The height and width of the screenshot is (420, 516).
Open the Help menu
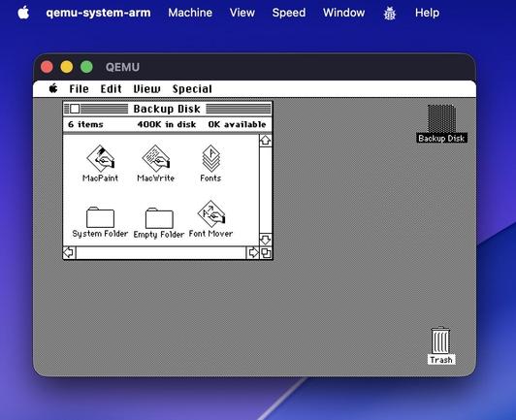pyautogui.click(x=427, y=13)
